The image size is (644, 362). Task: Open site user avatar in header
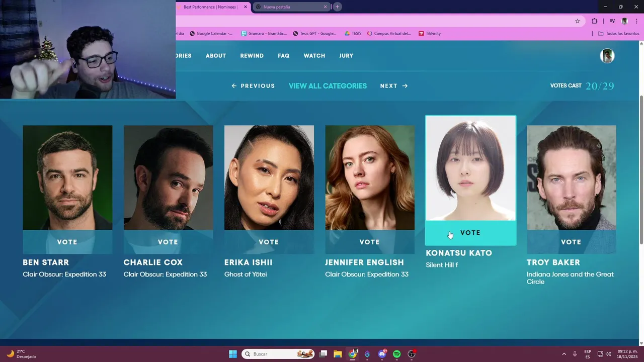point(607,56)
